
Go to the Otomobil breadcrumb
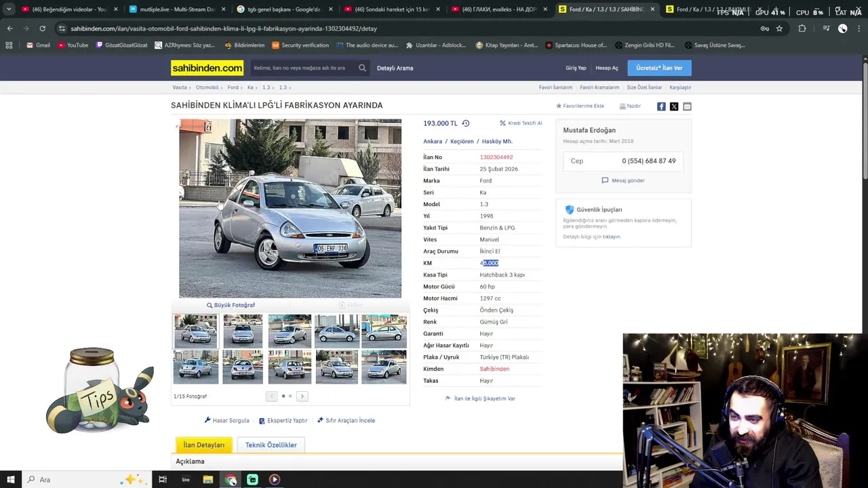tap(207, 87)
